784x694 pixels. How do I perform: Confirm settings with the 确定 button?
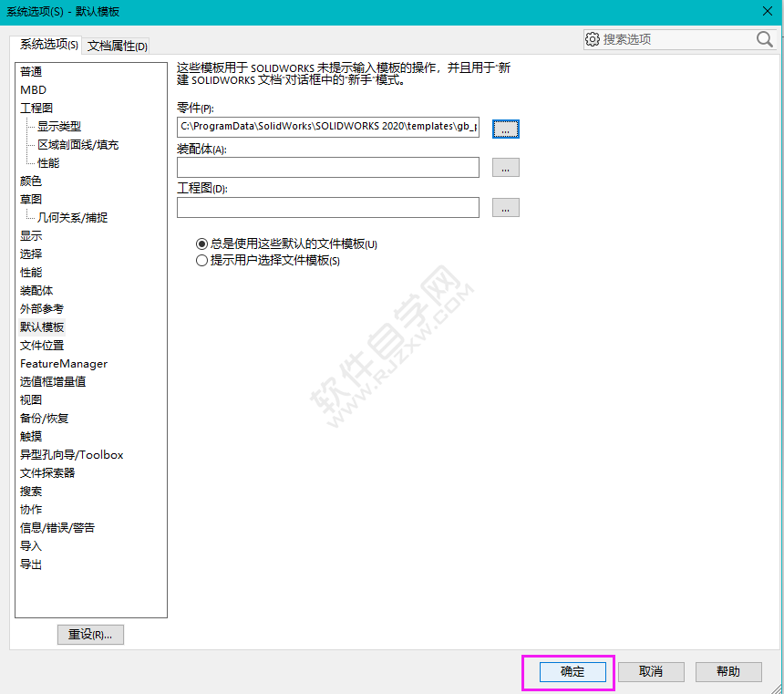tap(572, 671)
